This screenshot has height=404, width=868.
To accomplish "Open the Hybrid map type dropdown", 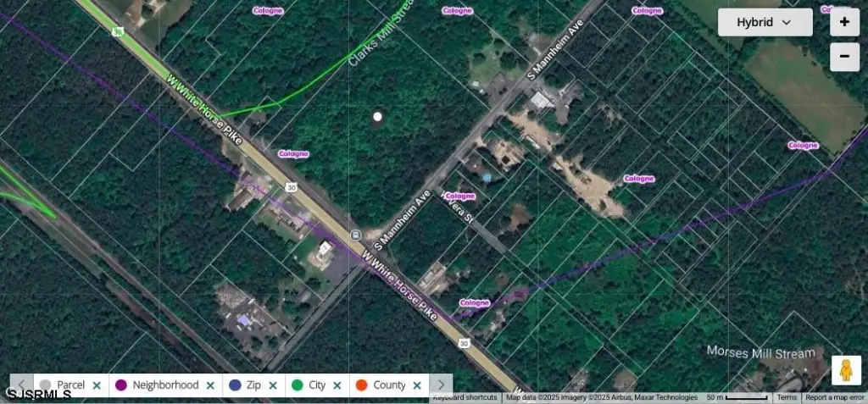I will coord(765,22).
